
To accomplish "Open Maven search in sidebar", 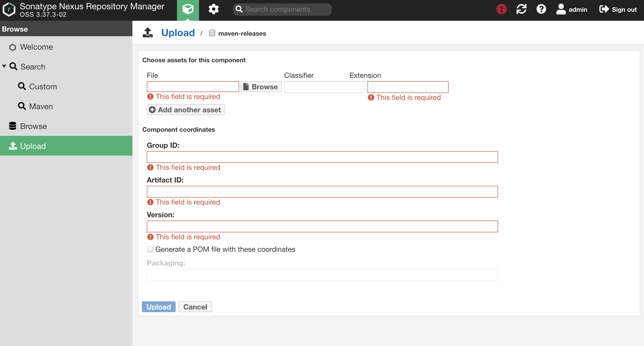I will (x=41, y=106).
